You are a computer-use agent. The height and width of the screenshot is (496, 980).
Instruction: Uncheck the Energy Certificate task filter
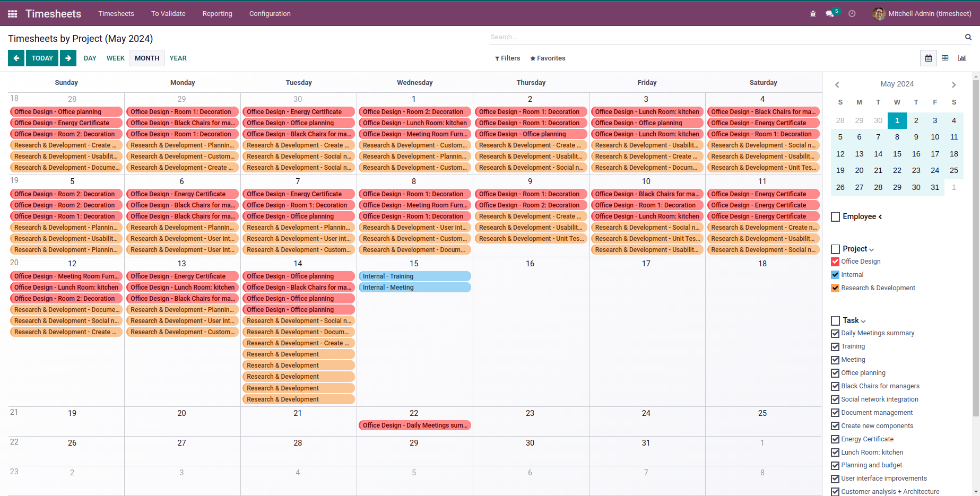[x=835, y=439]
